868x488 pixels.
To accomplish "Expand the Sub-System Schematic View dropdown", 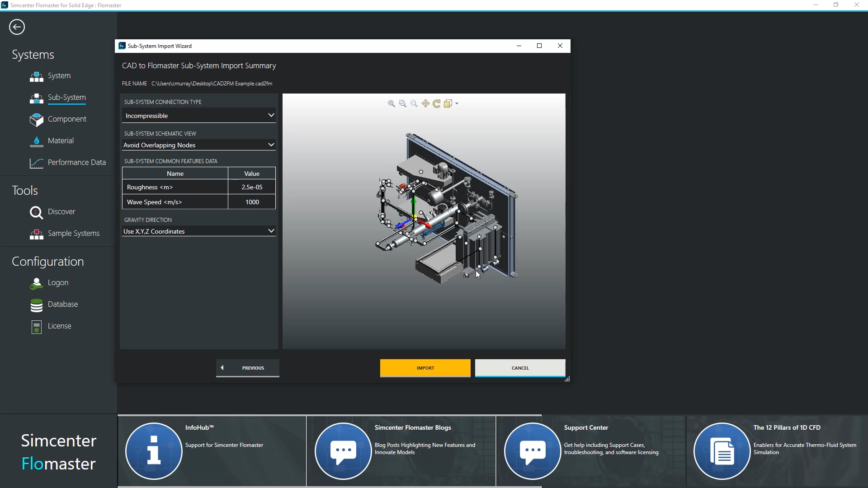I will (x=198, y=145).
